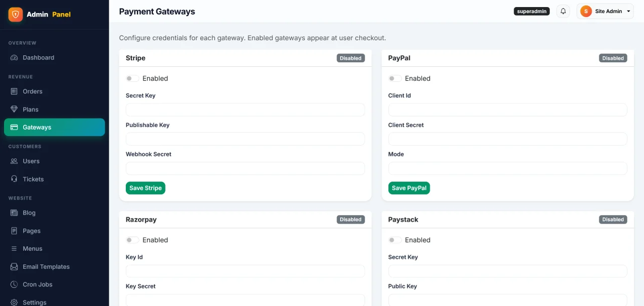644x306 pixels.
Task: Enable the Stripe gateway toggle
Action: point(132,78)
